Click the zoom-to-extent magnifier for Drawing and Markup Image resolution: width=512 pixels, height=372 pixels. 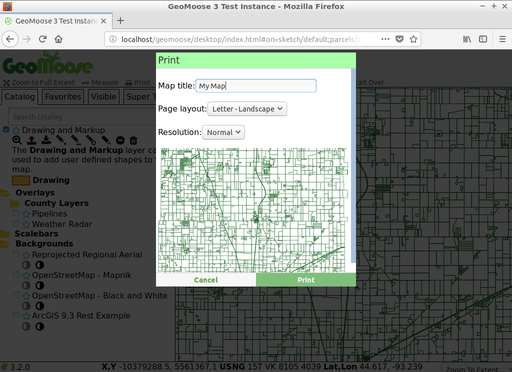point(16,140)
